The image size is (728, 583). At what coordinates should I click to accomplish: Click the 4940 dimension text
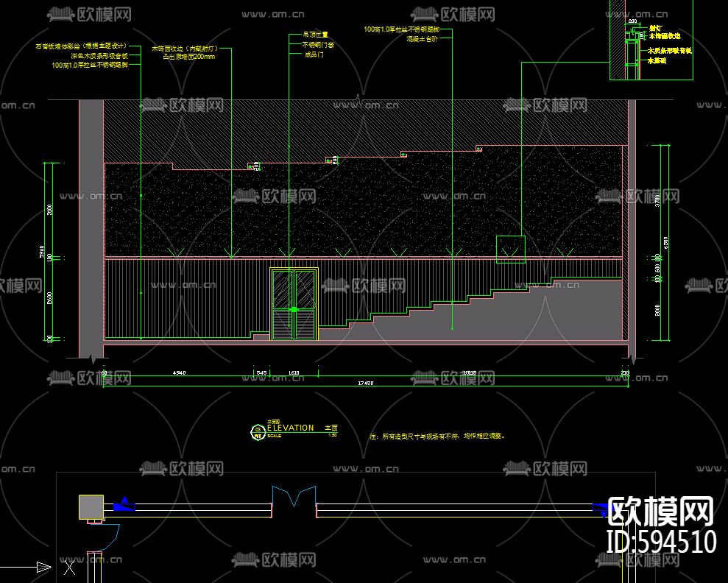point(179,372)
